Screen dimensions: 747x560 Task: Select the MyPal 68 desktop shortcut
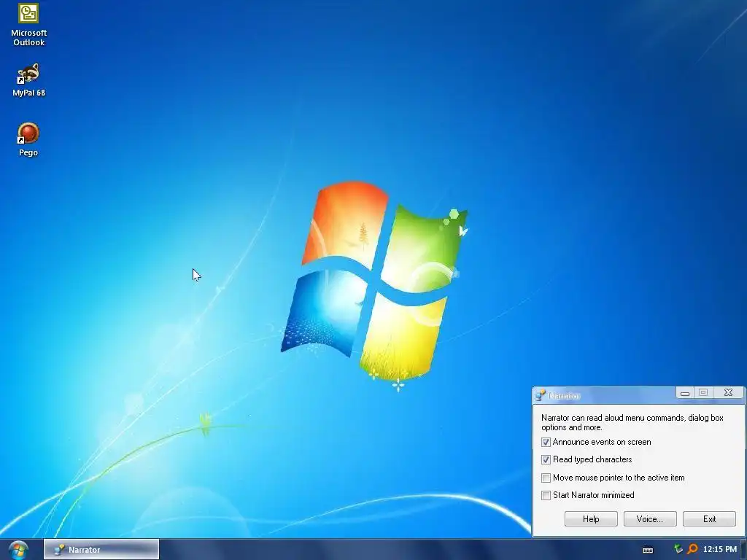[28, 80]
